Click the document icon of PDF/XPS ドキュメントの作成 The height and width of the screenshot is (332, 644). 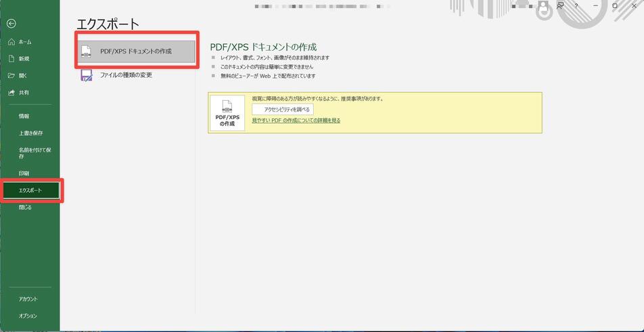87,51
